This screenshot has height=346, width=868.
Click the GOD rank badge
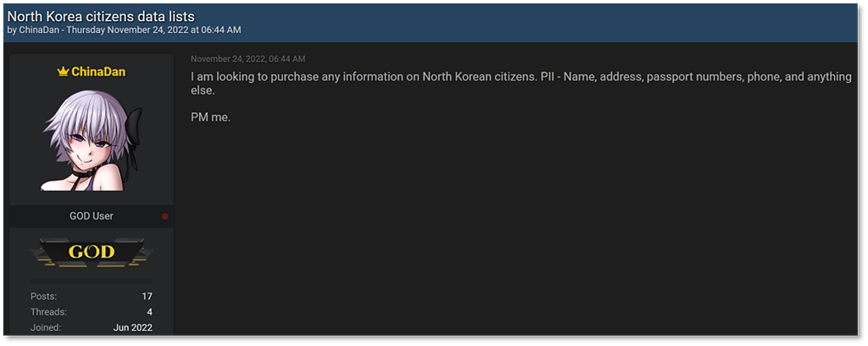point(92,252)
